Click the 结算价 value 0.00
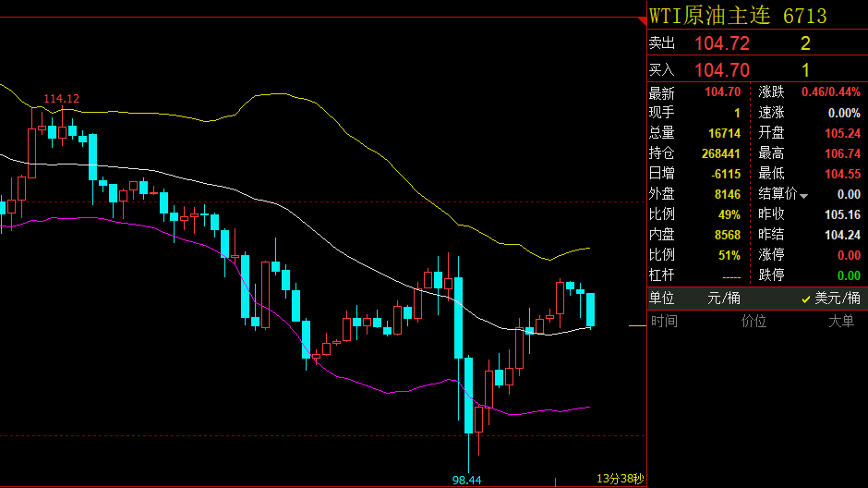Screen dimensions: 868x488 (850, 194)
